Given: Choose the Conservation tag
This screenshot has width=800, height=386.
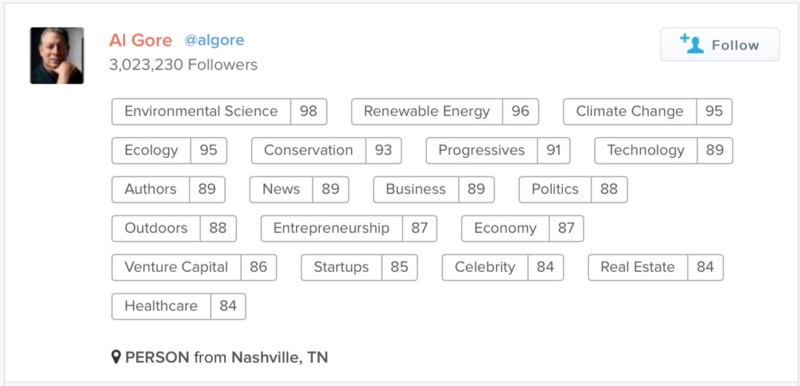Looking at the screenshot, I should click(327, 150).
